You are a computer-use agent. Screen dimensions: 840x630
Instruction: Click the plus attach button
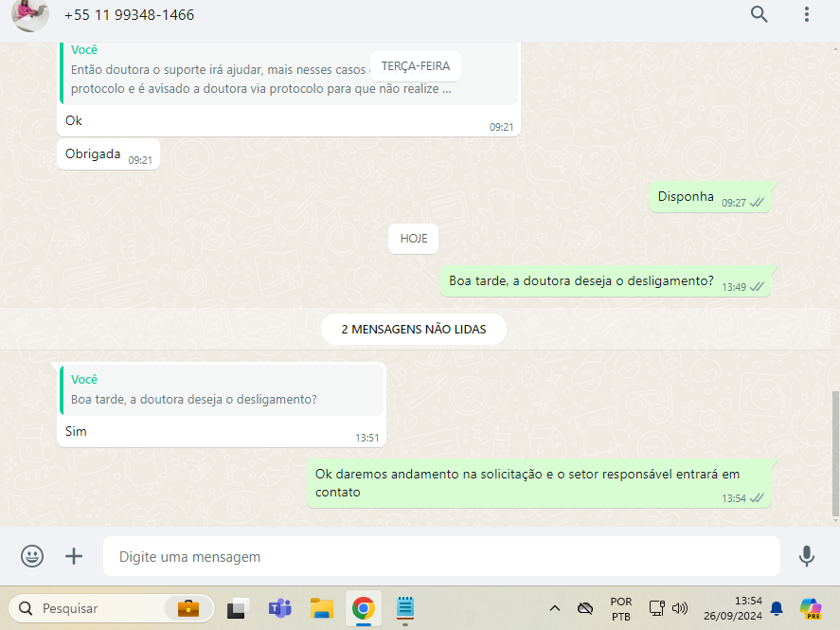pos(74,556)
